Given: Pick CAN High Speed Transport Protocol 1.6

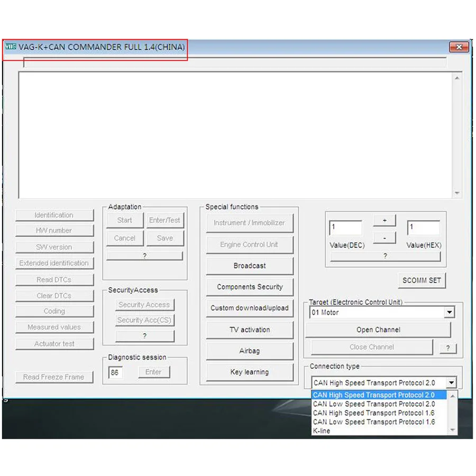Looking at the screenshot, I should 379,413.
